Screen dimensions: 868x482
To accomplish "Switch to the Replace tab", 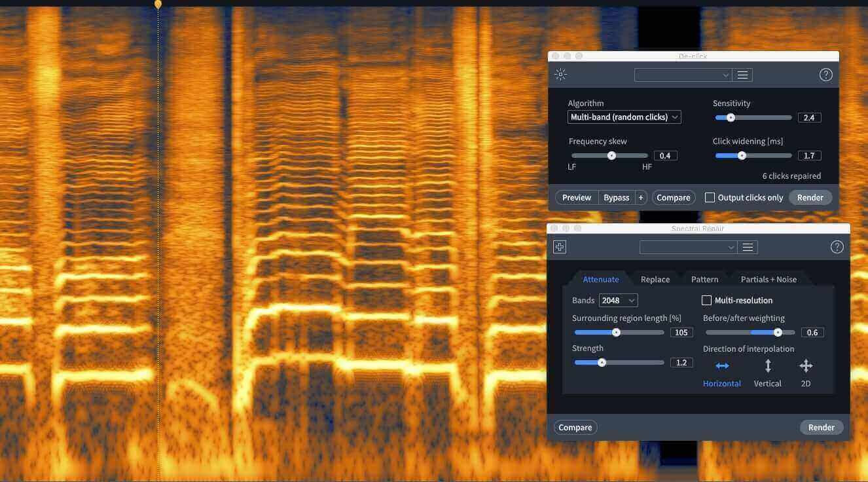I will pos(655,280).
